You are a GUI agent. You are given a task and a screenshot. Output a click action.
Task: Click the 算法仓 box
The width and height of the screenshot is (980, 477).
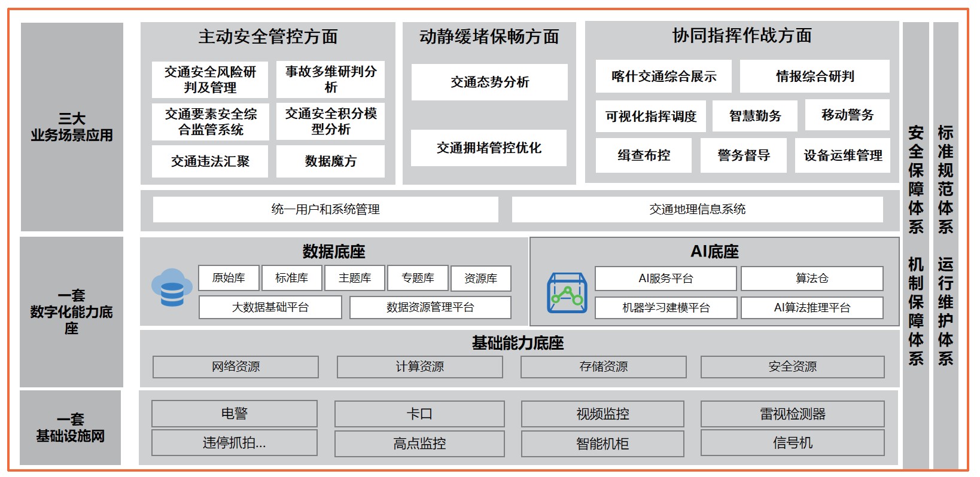click(x=811, y=279)
